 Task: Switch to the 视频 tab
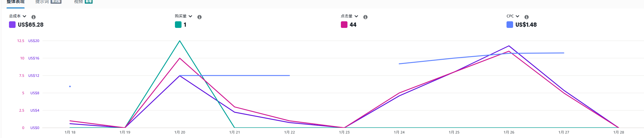(78, 2)
